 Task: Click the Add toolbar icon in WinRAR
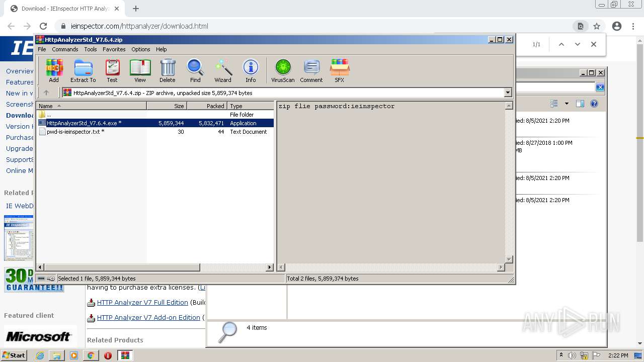(54, 70)
